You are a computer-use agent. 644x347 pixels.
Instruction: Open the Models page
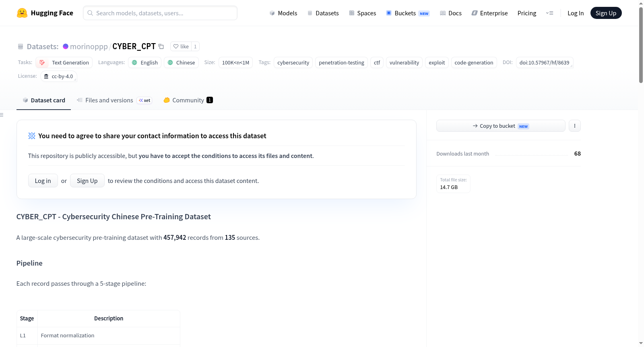[283, 13]
